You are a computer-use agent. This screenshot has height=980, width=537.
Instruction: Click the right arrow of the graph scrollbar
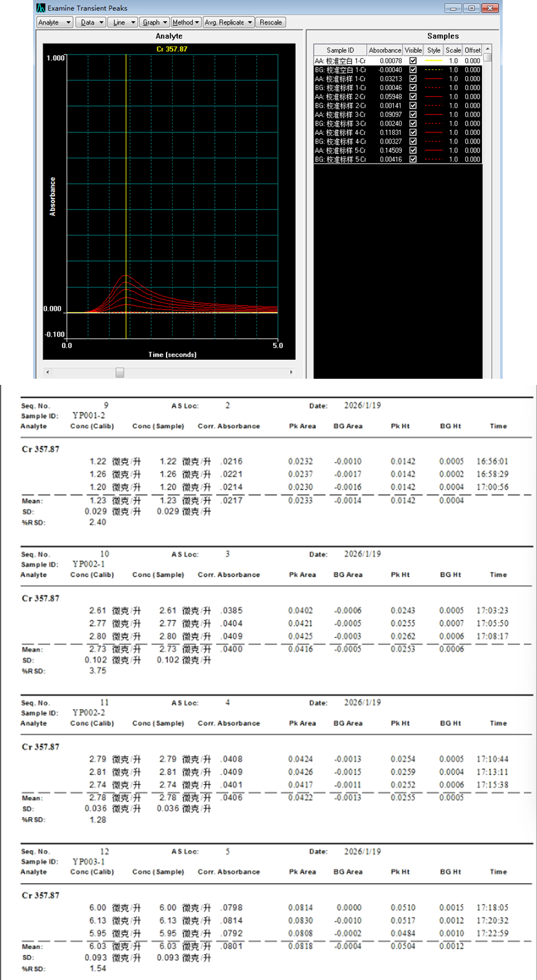click(291, 372)
